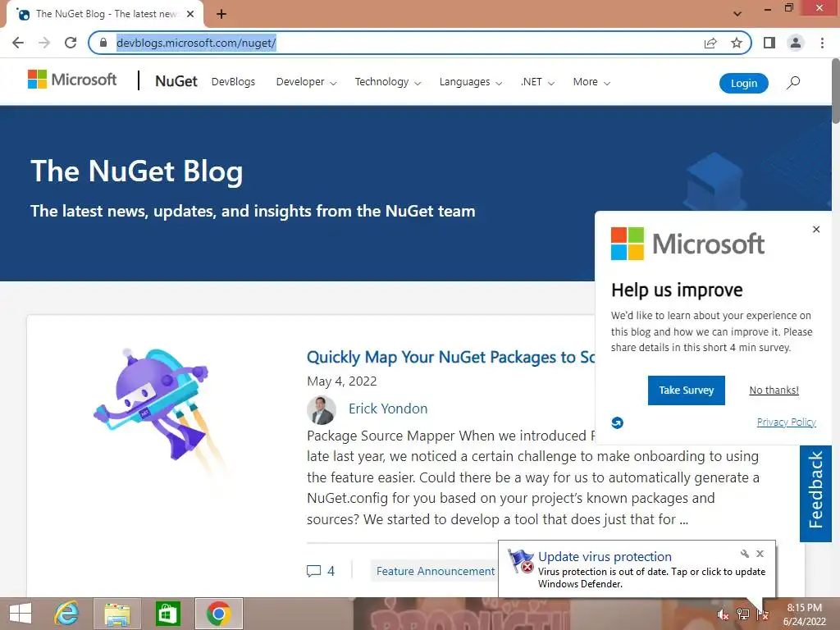Expand the Developer dropdown menu

tap(306, 82)
